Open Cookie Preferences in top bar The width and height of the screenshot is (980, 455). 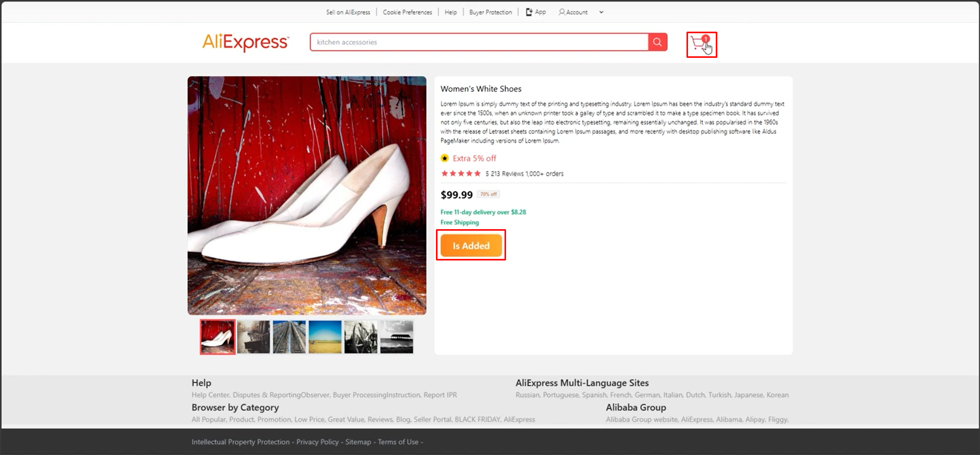pos(407,12)
